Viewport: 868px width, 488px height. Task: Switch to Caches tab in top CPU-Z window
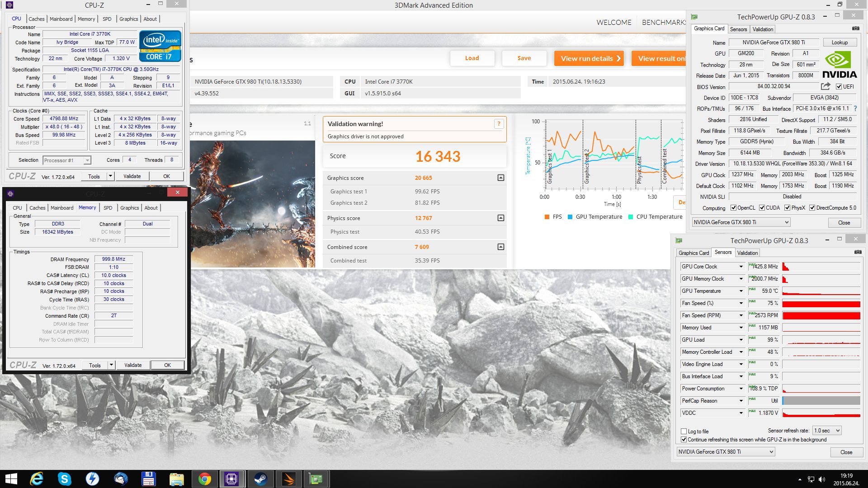click(x=37, y=19)
